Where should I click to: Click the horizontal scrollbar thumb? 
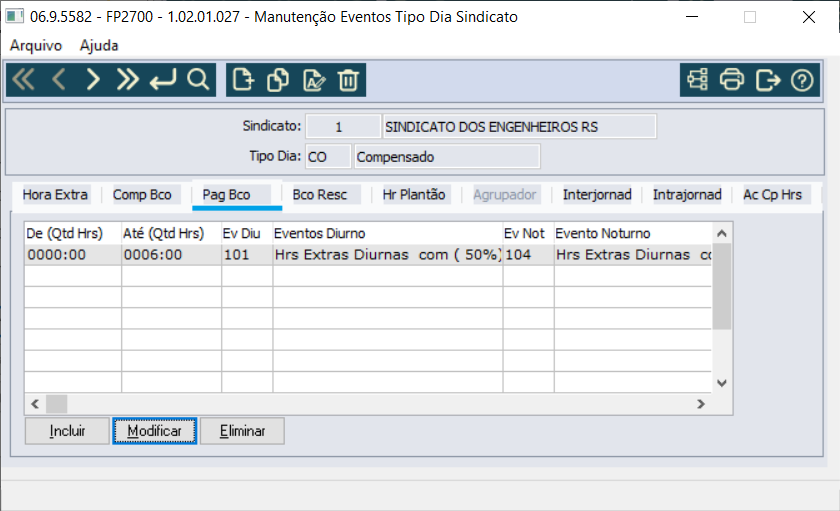[x=56, y=404]
